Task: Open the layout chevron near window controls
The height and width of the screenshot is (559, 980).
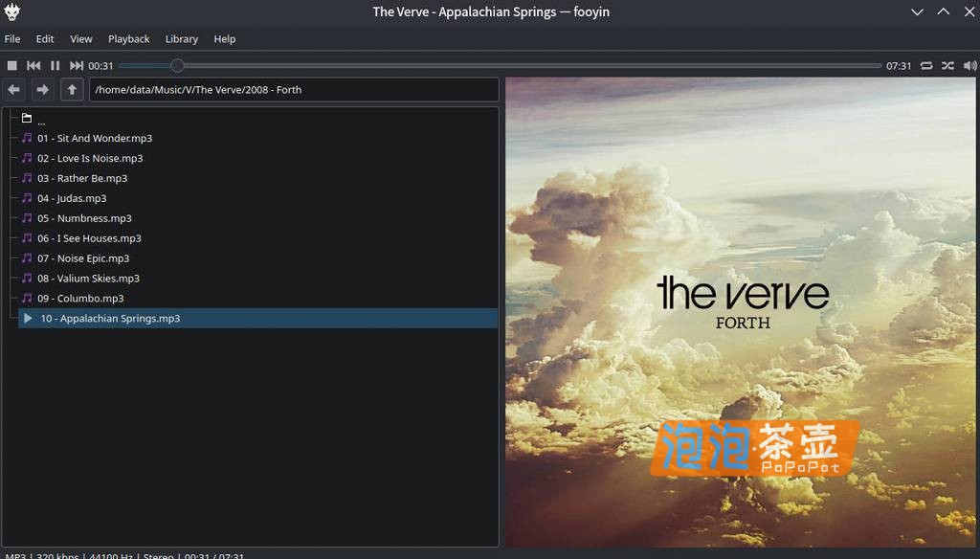Action: (x=916, y=11)
